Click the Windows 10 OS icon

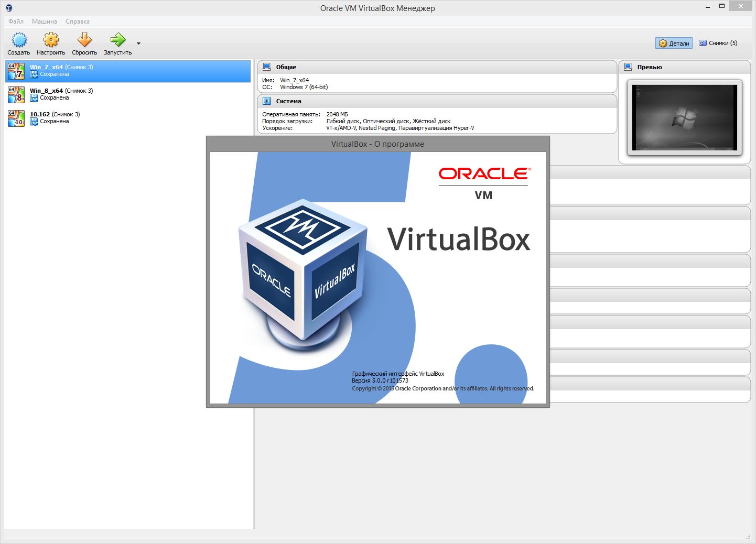click(16, 118)
